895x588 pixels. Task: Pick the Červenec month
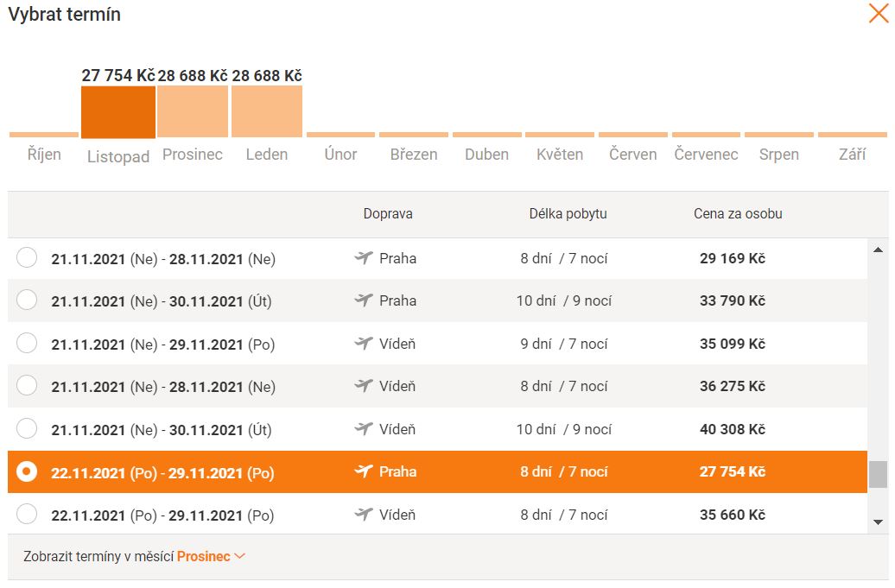[706, 154]
